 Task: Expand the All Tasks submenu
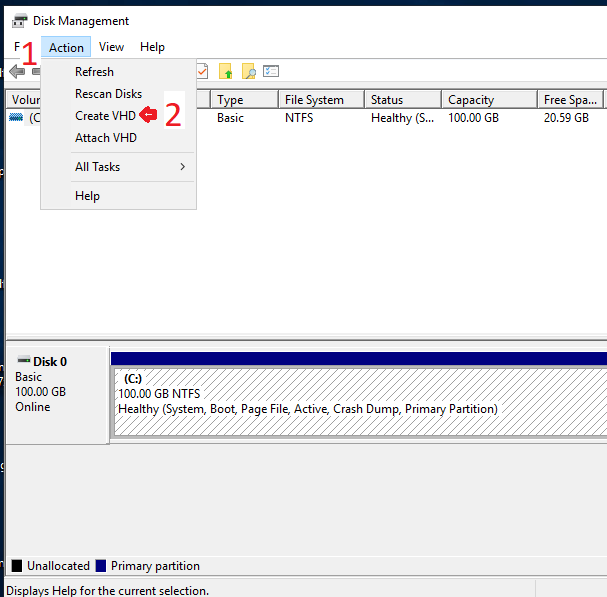tap(118, 167)
